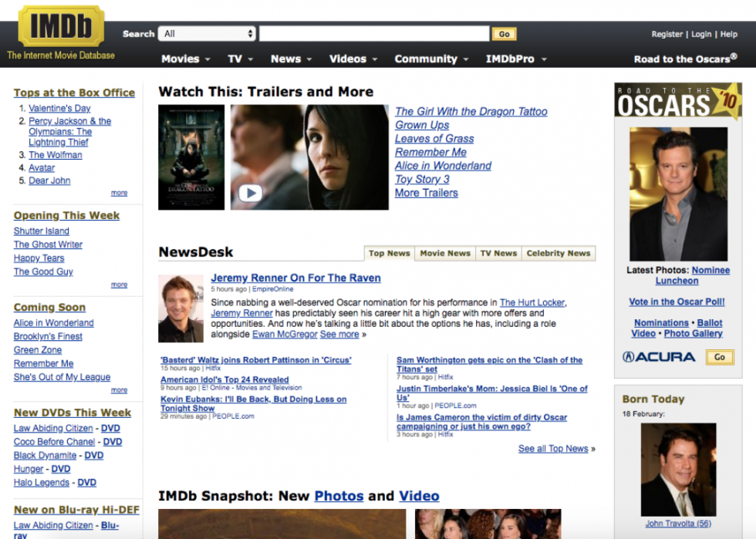Switch to the TV News tab
The image size is (756, 539).
[498, 253]
